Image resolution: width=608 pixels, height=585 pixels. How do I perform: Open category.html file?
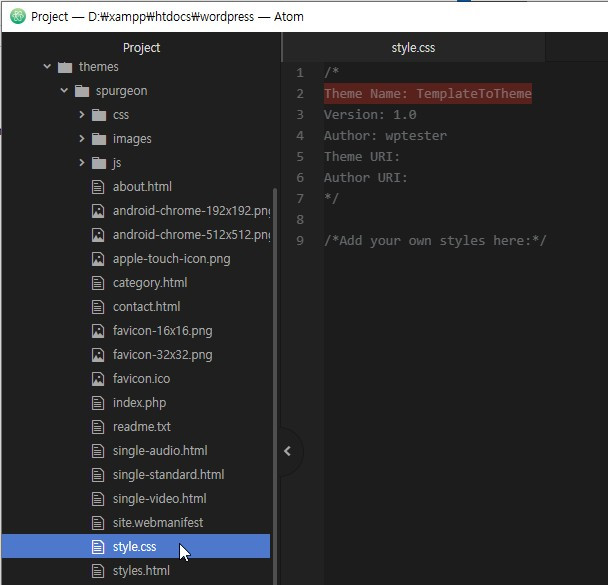[150, 283]
